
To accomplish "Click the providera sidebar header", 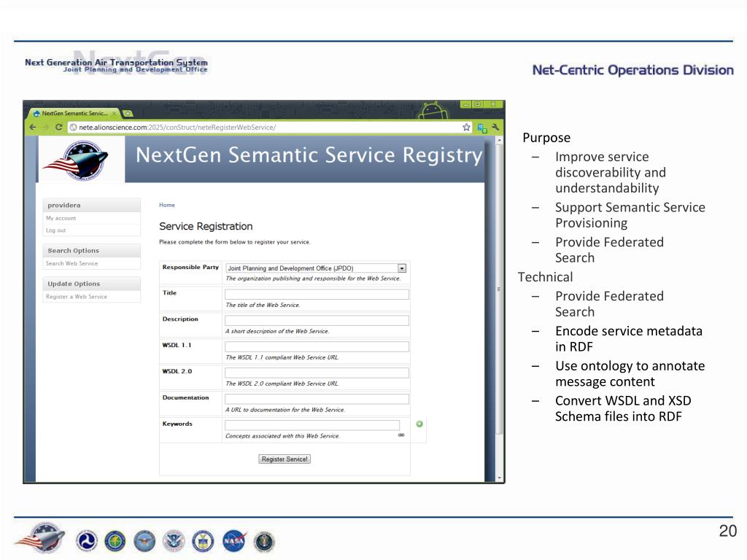I will pos(91,205).
